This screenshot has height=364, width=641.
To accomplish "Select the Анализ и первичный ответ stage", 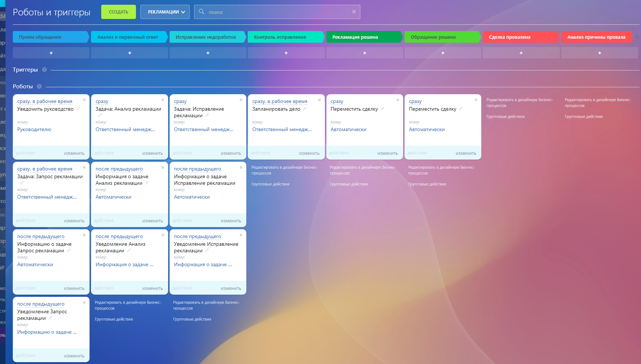I will [x=129, y=37].
